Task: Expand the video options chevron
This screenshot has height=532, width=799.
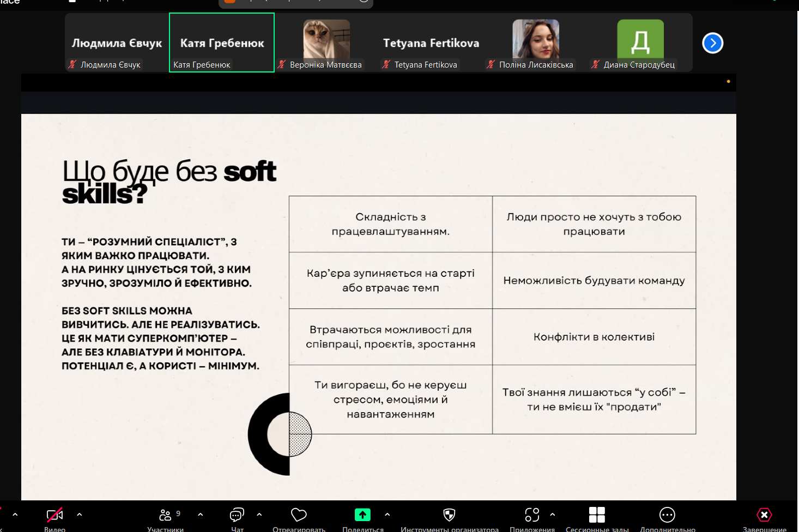Action: coord(80,514)
